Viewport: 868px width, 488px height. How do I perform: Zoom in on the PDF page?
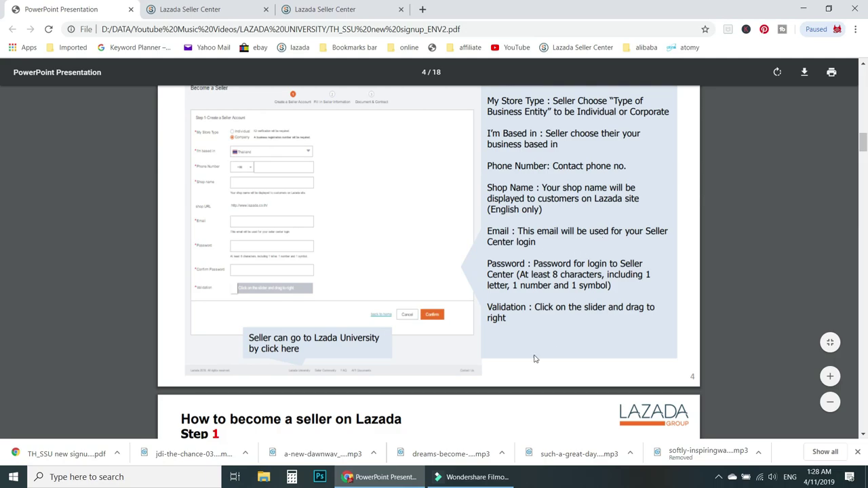[x=830, y=375]
